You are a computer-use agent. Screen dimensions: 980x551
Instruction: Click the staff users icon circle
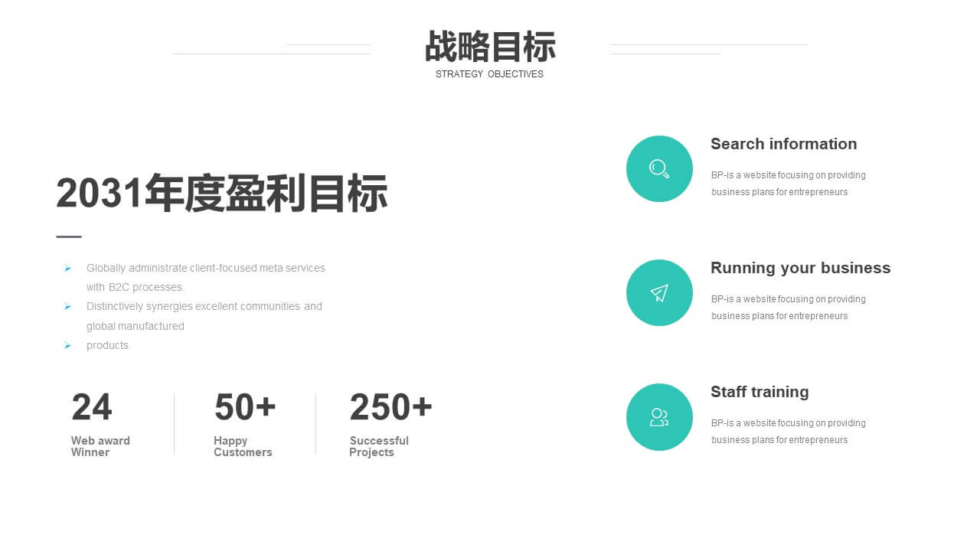pyautogui.click(x=659, y=417)
